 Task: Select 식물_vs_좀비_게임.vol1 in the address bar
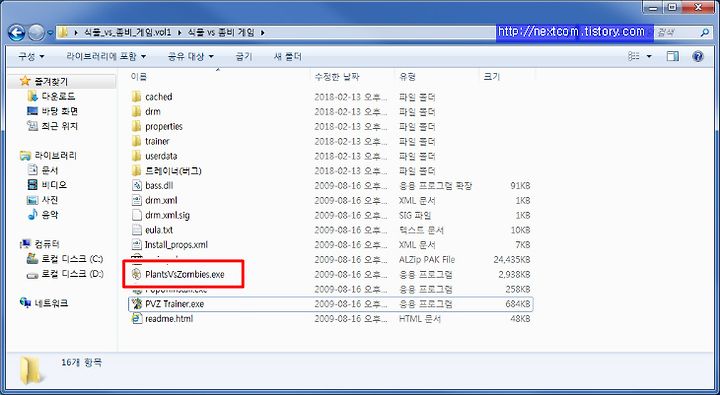[x=128, y=33]
